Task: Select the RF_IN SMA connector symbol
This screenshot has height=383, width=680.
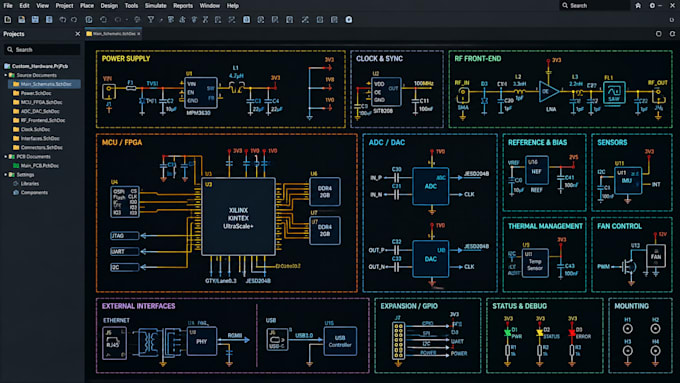Action: (463, 94)
